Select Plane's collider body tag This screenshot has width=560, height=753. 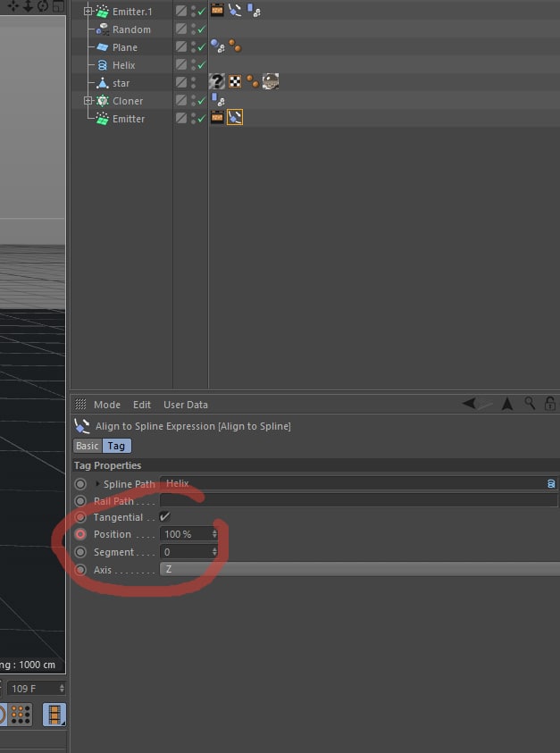tap(218, 46)
